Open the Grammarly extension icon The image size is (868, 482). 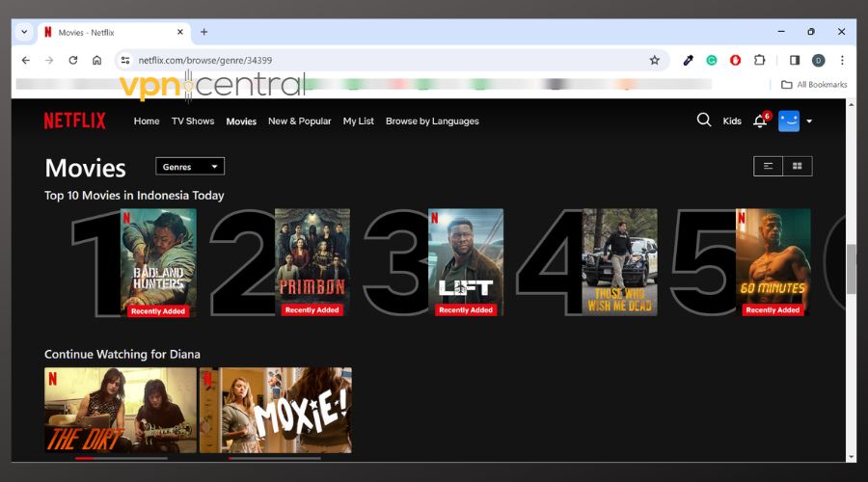tap(712, 61)
